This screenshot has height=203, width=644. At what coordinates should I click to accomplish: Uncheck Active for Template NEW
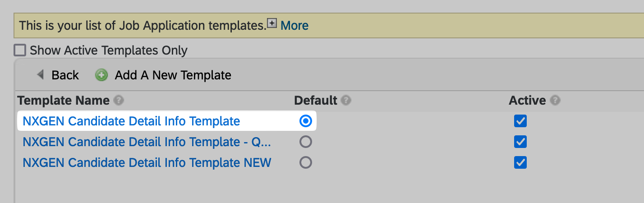[520, 162]
